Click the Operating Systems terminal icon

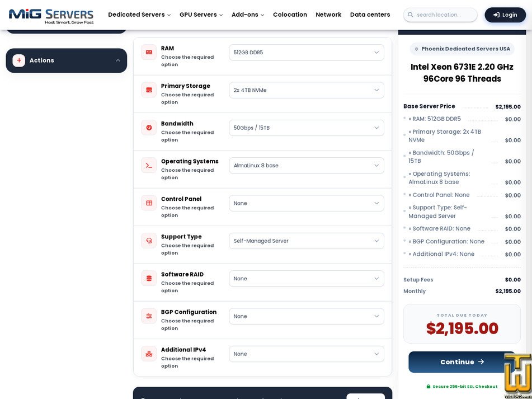(149, 165)
